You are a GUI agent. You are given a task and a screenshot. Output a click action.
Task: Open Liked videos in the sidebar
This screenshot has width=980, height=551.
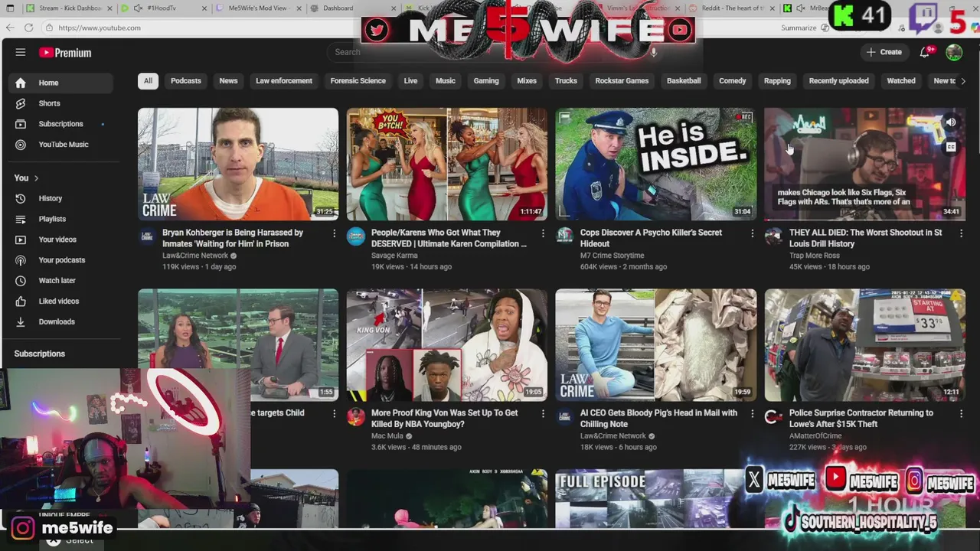[x=61, y=302]
